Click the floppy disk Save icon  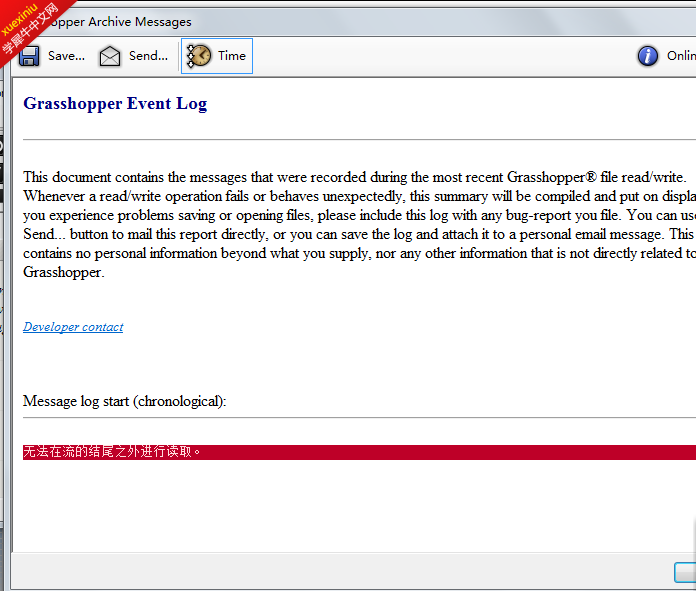click(29, 56)
